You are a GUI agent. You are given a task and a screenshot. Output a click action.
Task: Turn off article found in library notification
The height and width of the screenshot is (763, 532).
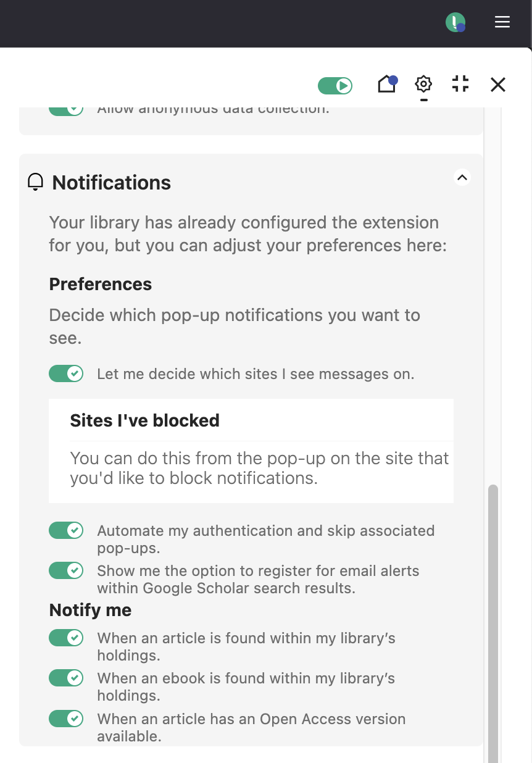click(66, 638)
